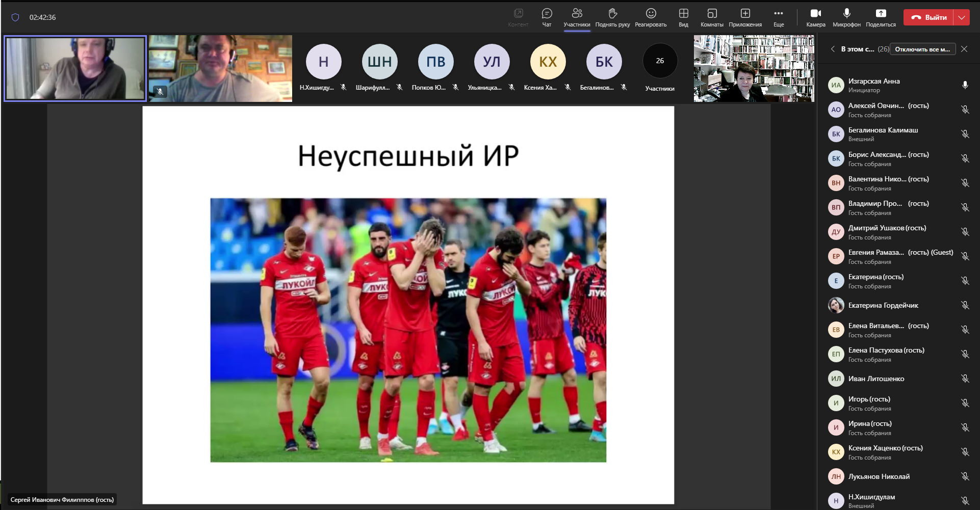
Task: Open the Apps (Приложения) panel
Action: coord(745,17)
